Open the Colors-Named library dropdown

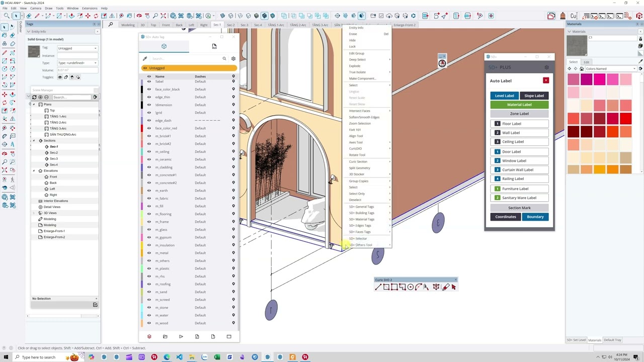click(x=611, y=69)
